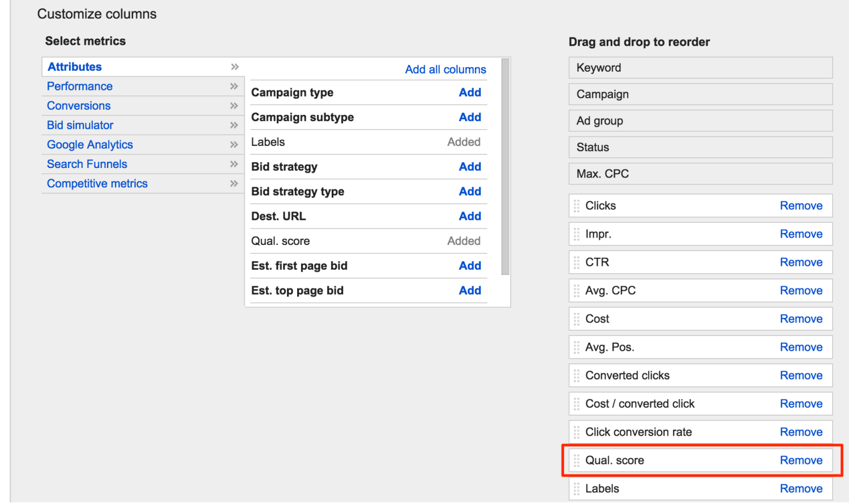Grab the drag handle for Qual. score column
Screen dimensions: 849x504
tap(577, 460)
